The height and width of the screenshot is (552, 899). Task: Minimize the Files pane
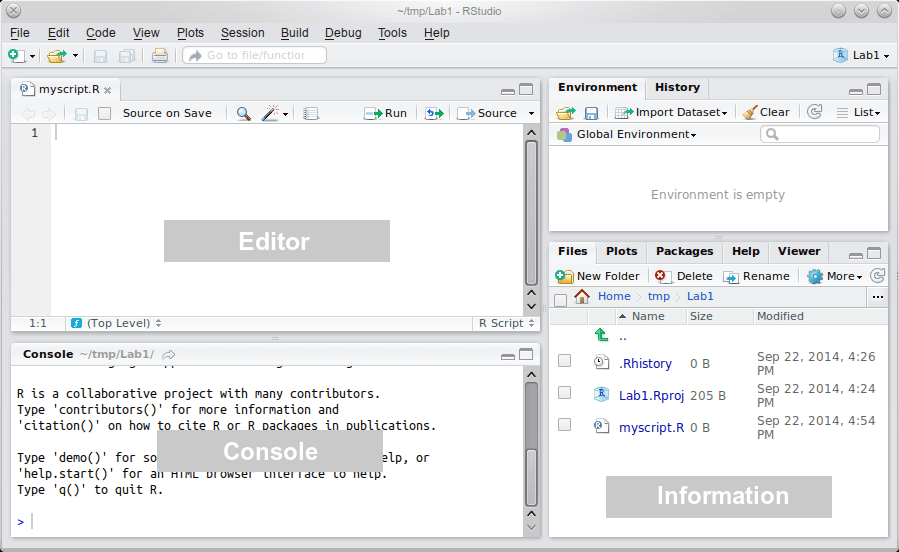click(x=855, y=254)
